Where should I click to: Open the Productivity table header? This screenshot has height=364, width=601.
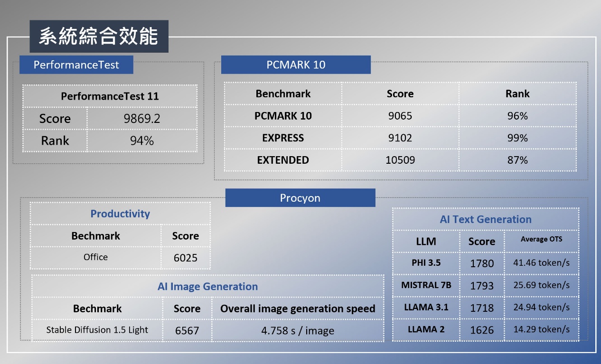[120, 214]
